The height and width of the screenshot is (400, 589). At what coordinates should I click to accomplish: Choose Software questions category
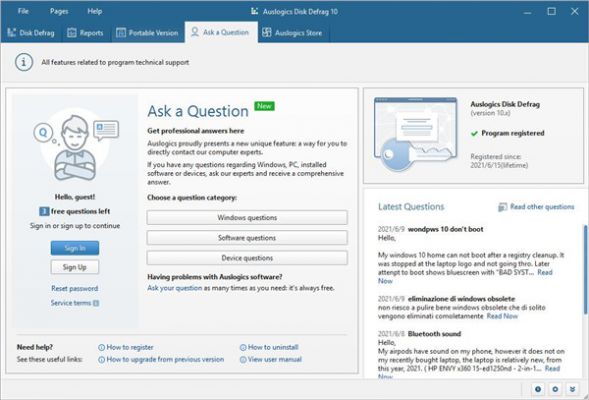tap(247, 238)
